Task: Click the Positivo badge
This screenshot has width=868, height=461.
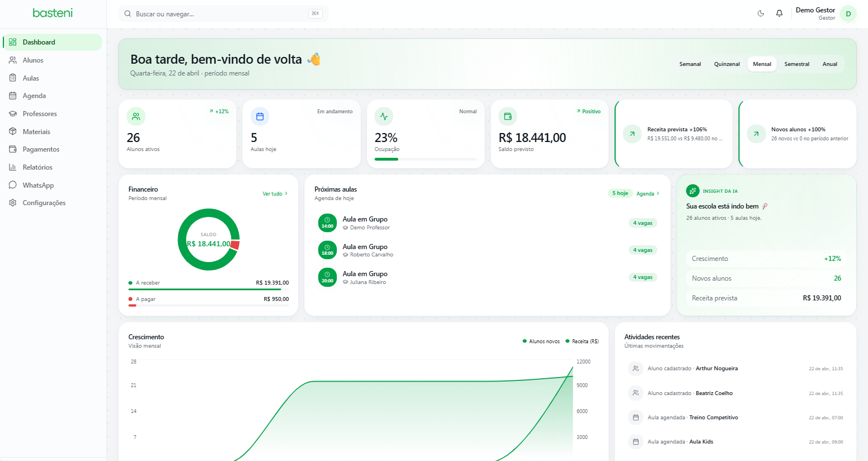Action: click(x=589, y=112)
